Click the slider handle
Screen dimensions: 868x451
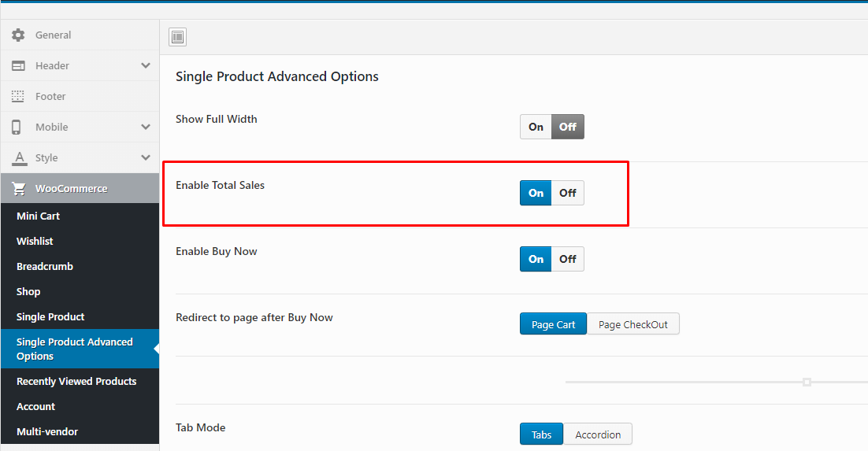click(x=807, y=382)
